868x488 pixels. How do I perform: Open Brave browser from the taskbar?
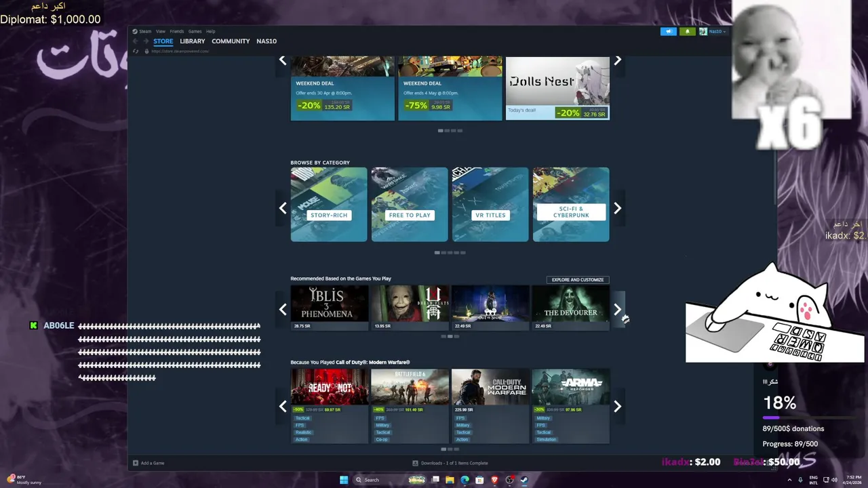[494, 480]
